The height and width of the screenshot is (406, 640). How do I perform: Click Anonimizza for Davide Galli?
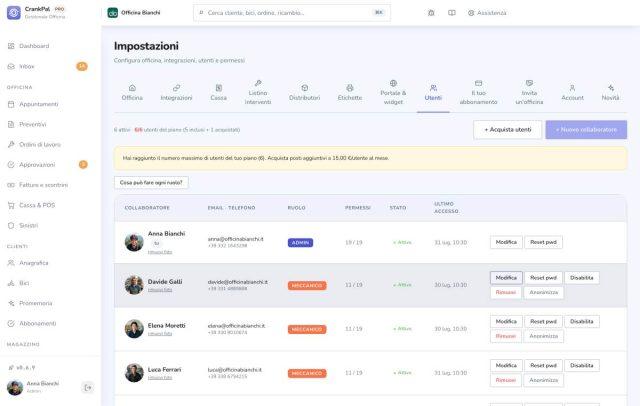(544, 293)
